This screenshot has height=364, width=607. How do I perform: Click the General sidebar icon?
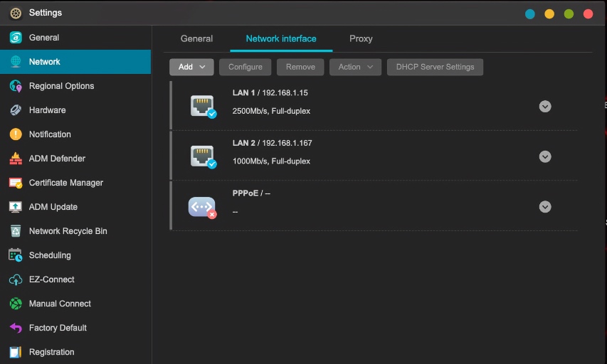click(x=16, y=38)
